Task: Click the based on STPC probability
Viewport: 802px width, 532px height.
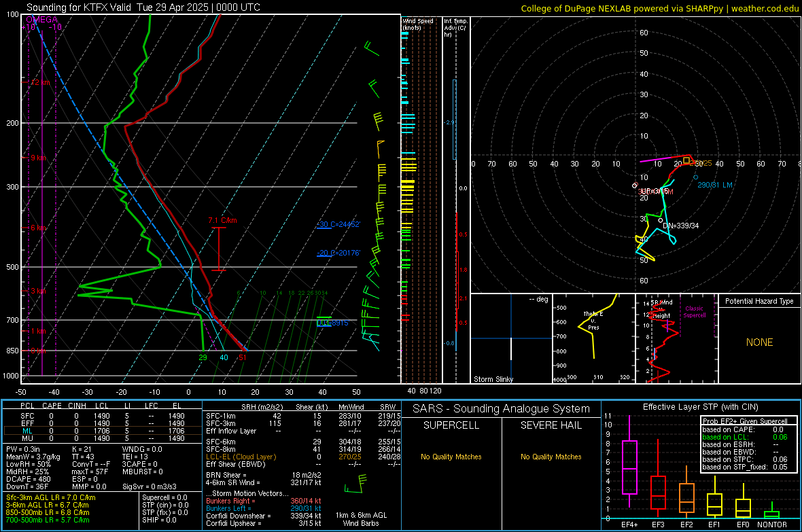Action: point(745,460)
